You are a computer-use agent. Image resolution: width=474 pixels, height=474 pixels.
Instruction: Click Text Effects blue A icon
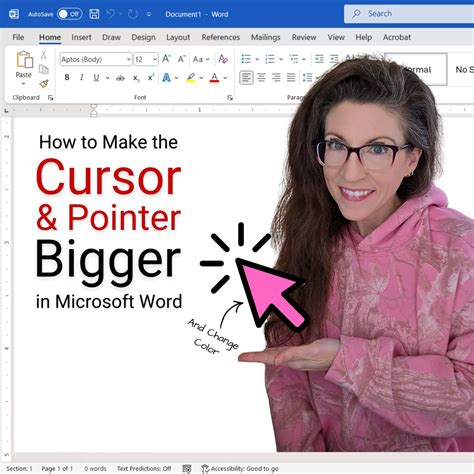(x=166, y=78)
